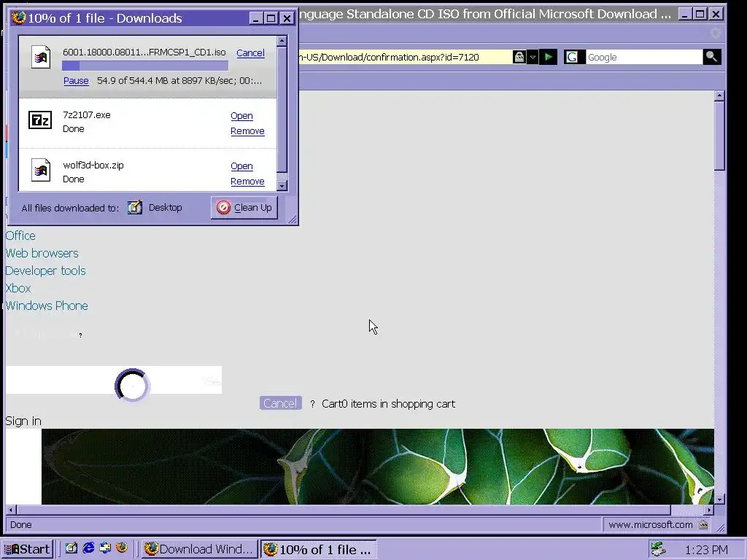Open the Start menu
747x560 pixels.
click(x=27, y=549)
